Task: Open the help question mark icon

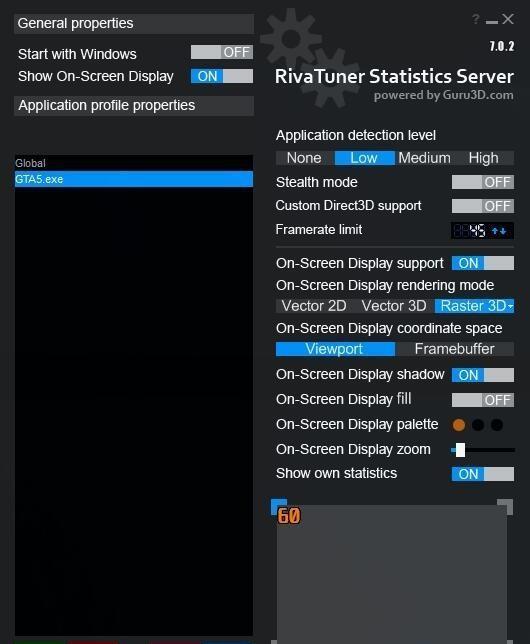Action: (476, 19)
